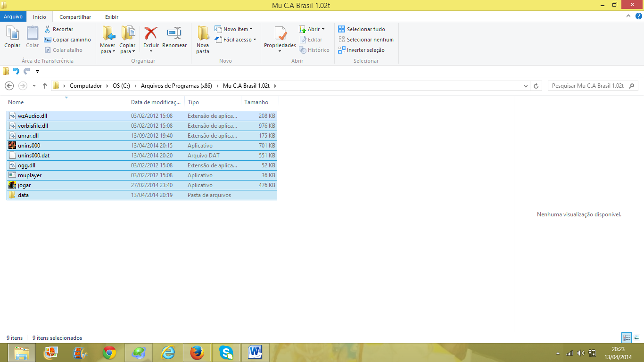Toggle details view button in status bar
The image size is (644, 362).
(627, 337)
